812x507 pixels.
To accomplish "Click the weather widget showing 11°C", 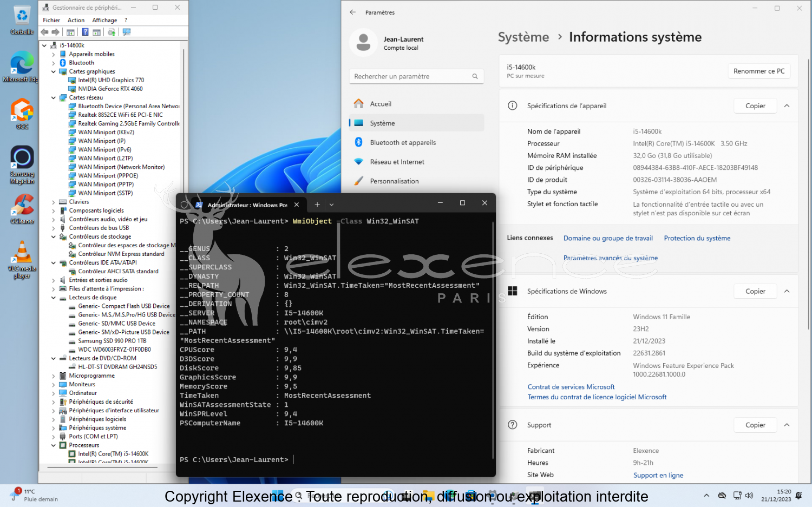I will (34, 495).
